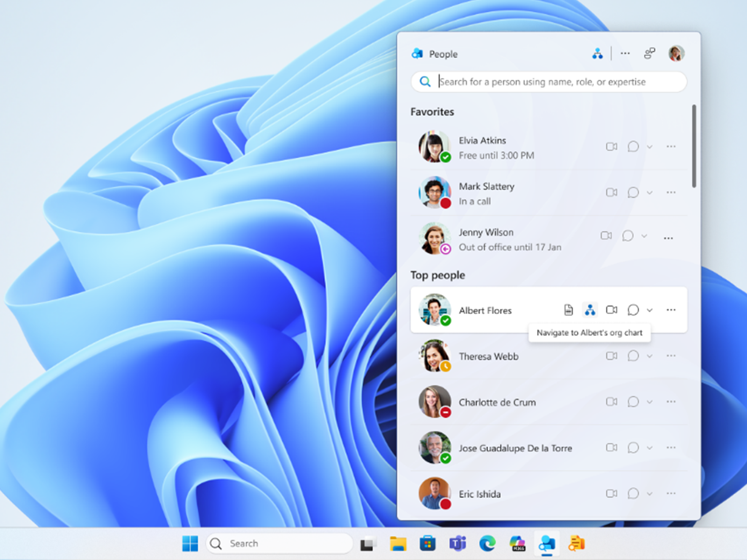The image size is (747, 560).
Task: Open Microsoft Teams from the taskbar
Action: click(x=458, y=543)
